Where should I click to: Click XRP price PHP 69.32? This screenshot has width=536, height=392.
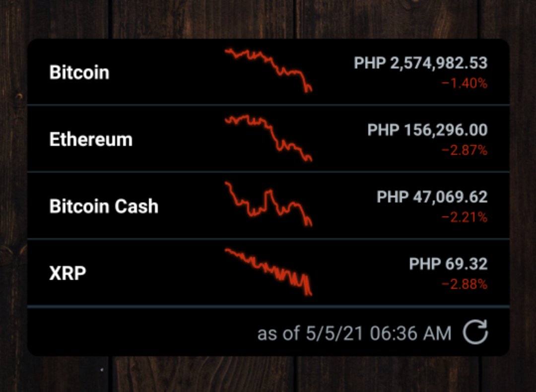click(x=449, y=264)
